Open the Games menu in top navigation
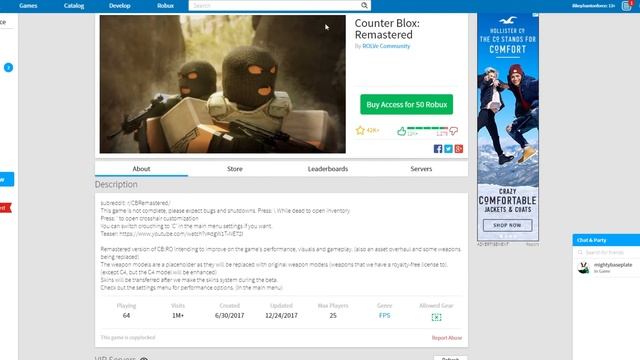The height and width of the screenshot is (360, 640). tap(28, 6)
